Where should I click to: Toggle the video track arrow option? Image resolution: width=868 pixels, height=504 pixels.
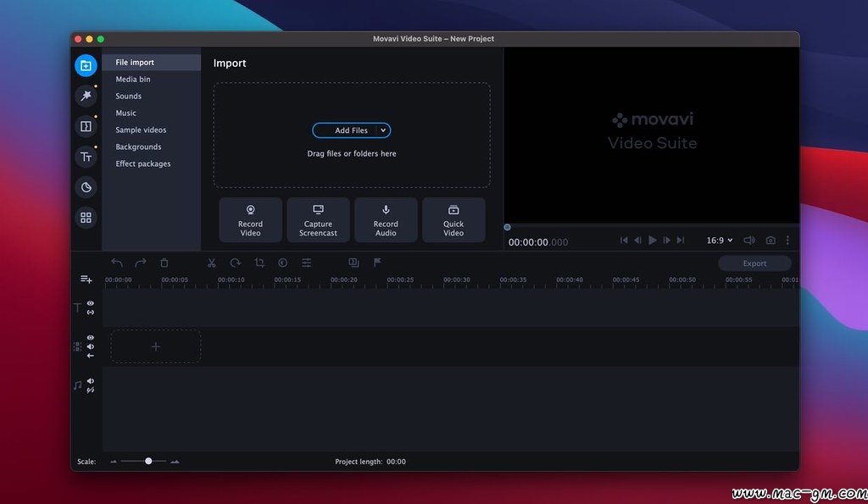pos(90,356)
